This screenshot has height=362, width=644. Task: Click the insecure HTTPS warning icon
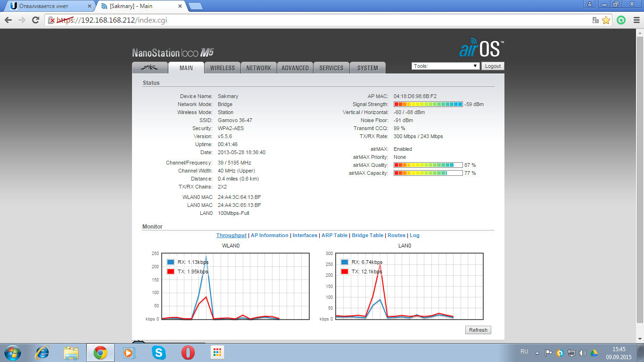52,20
